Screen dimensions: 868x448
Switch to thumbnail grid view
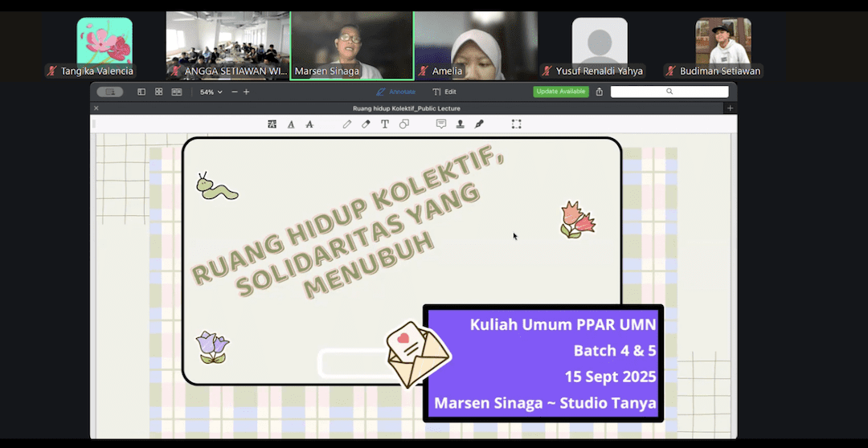(x=159, y=92)
